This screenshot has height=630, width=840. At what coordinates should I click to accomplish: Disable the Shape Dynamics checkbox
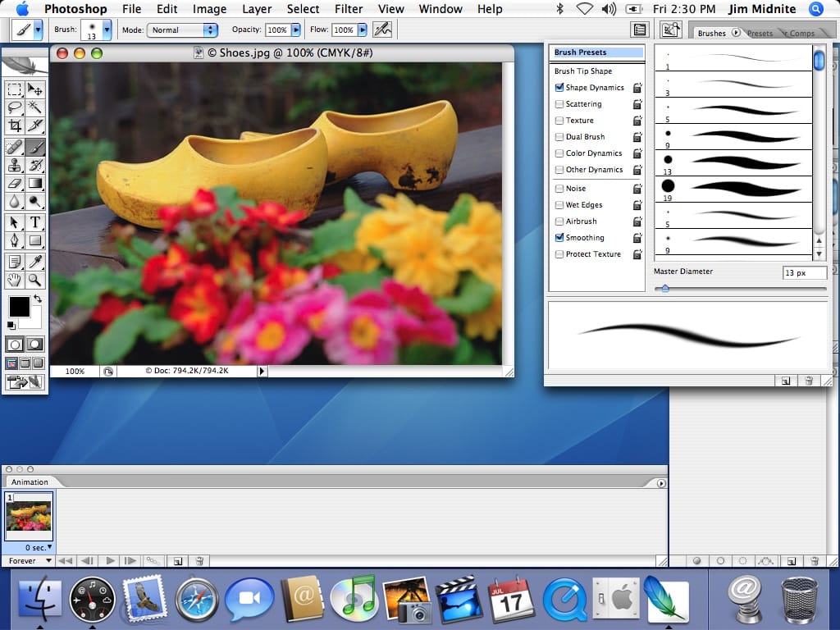[x=559, y=88]
